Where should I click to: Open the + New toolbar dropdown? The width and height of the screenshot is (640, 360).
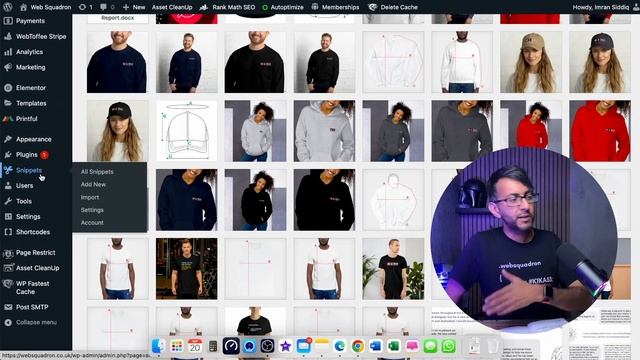point(133,7)
